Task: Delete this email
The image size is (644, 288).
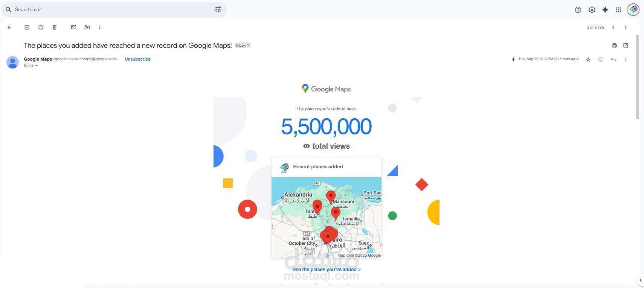Action: click(55, 27)
